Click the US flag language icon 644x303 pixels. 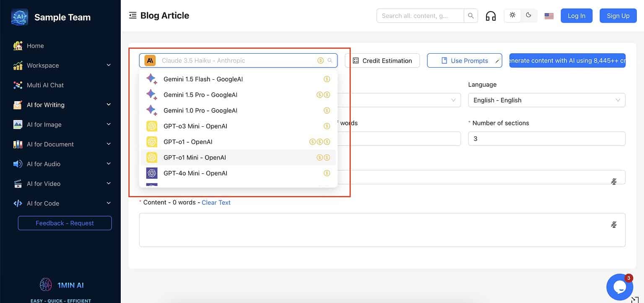(x=549, y=16)
